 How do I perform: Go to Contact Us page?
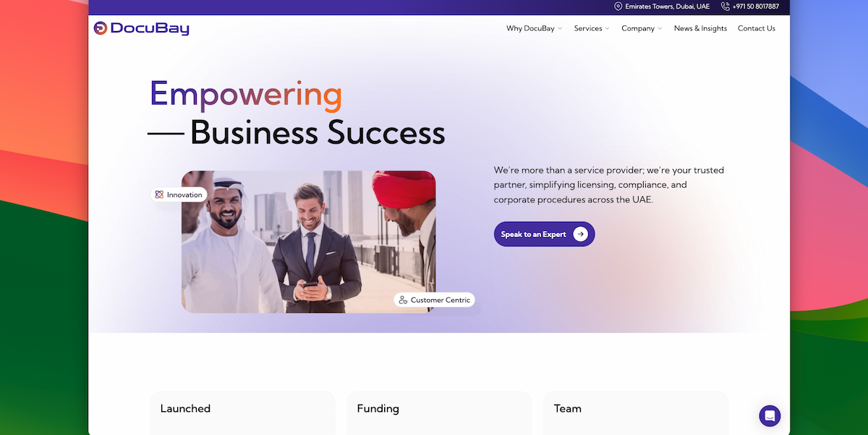tap(757, 28)
